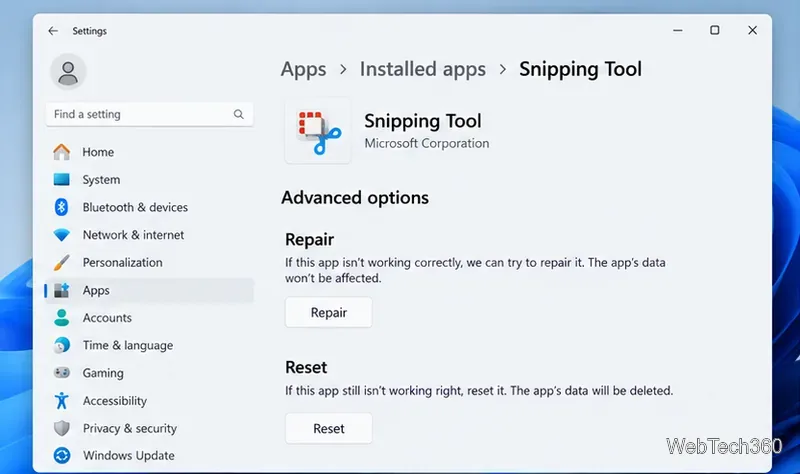
Task: Click the Repair section heading
Action: point(310,240)
